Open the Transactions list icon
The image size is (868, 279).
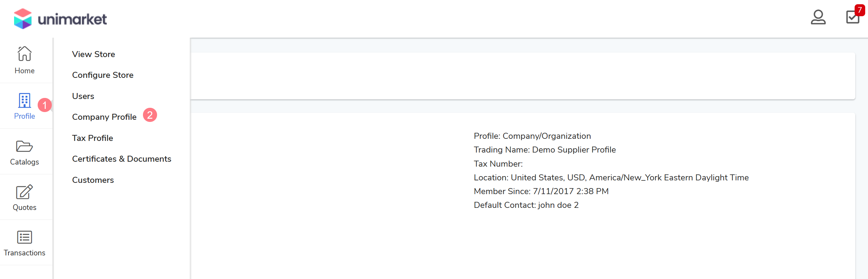click(25, 237)
